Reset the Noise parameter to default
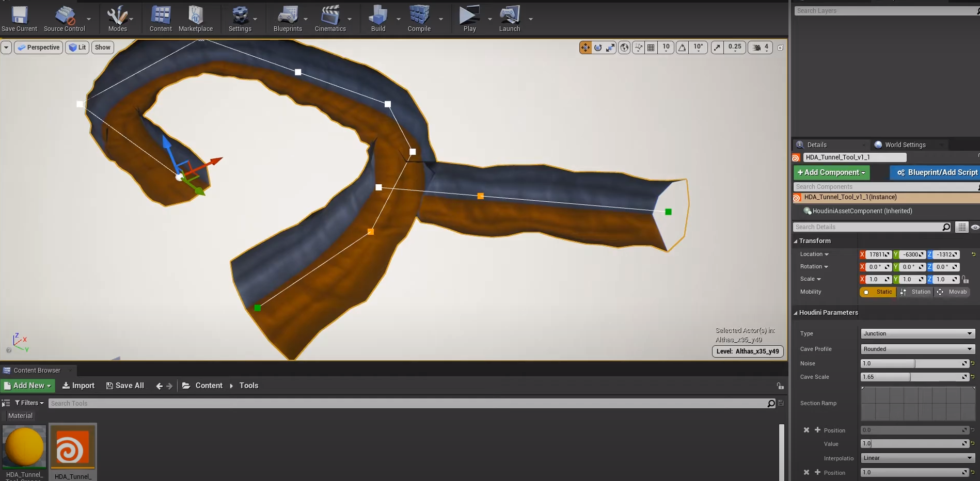Viewport: 980px width, 481px height. point(973,363)
